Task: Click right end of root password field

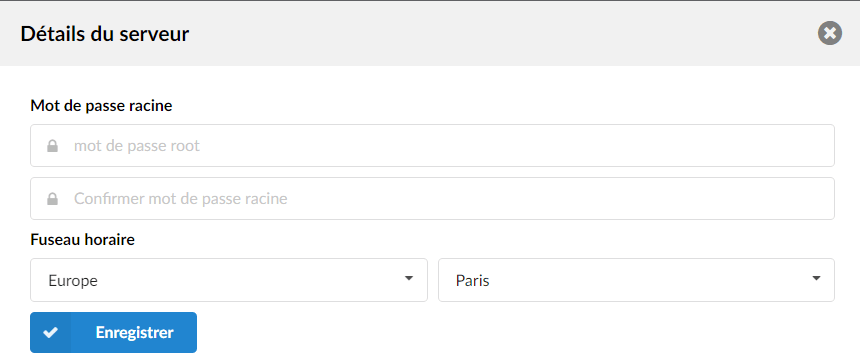Action: pyautogui.click(x=817, y=145)
